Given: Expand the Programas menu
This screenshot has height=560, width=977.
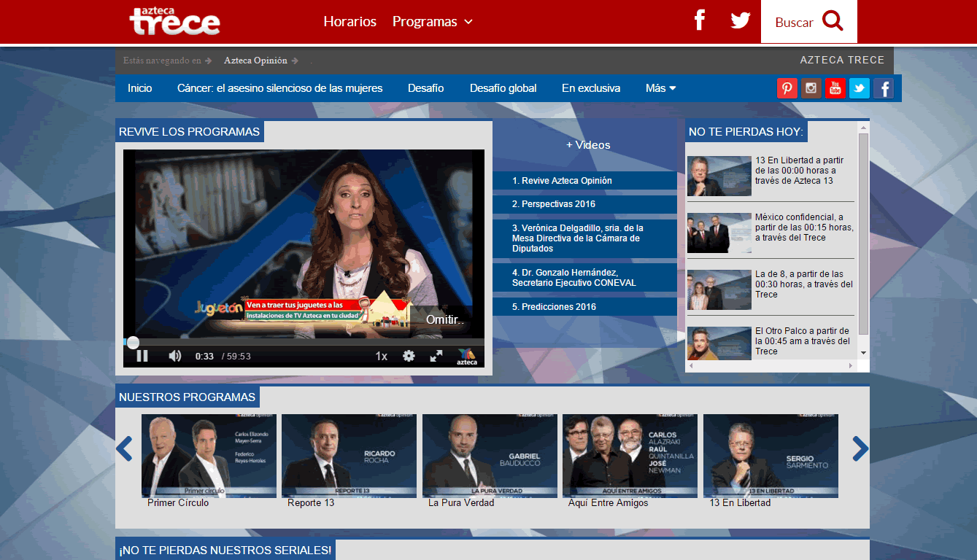Looking at the screenshot, I should click(433, 21).
